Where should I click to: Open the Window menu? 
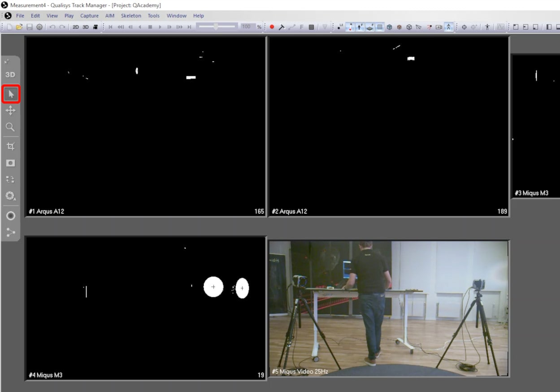[x=177, y=16]
